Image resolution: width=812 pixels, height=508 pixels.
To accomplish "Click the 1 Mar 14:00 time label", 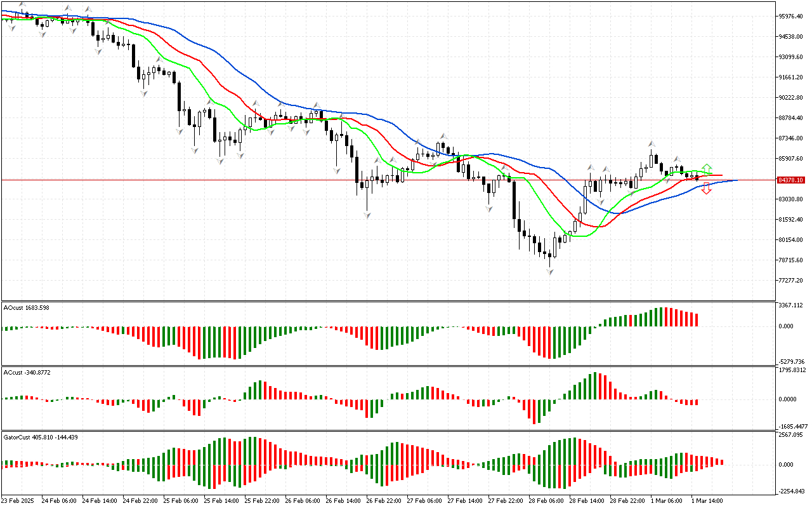I will point(709,501).
